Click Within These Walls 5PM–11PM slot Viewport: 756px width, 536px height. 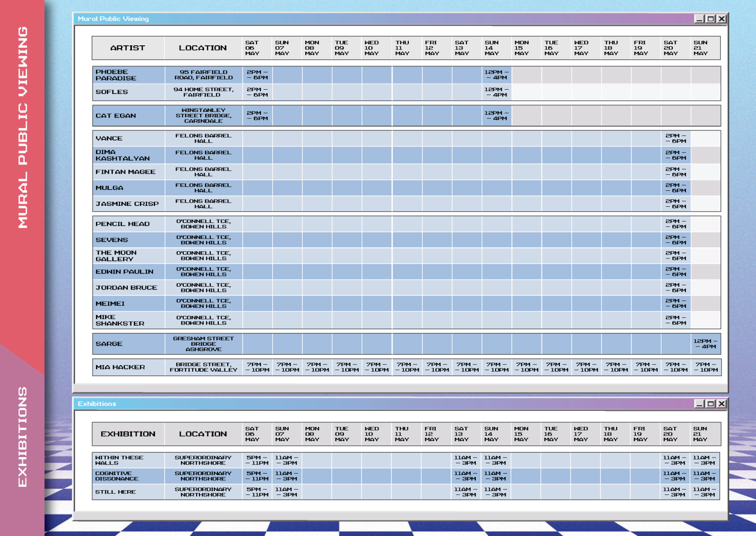click(x=258, y=460)
